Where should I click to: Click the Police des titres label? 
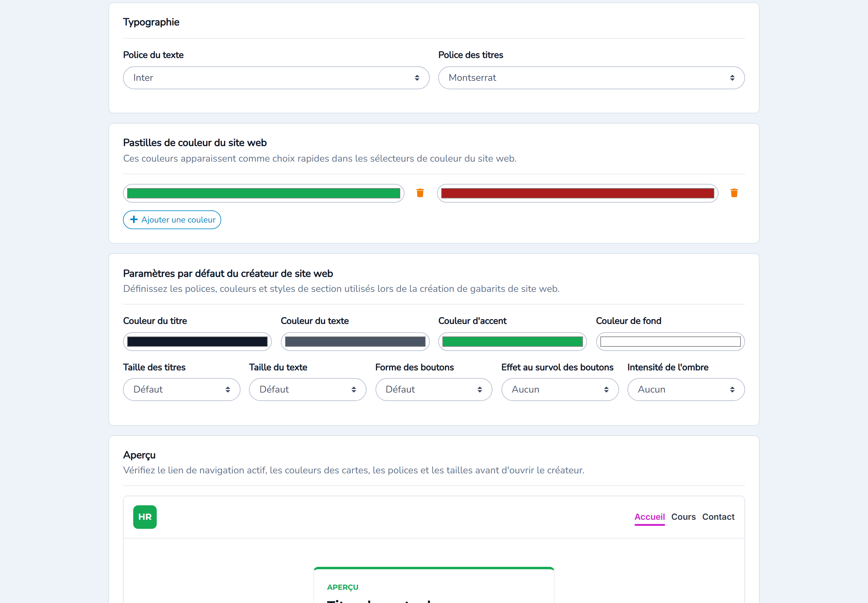click(x=471, y=55)
